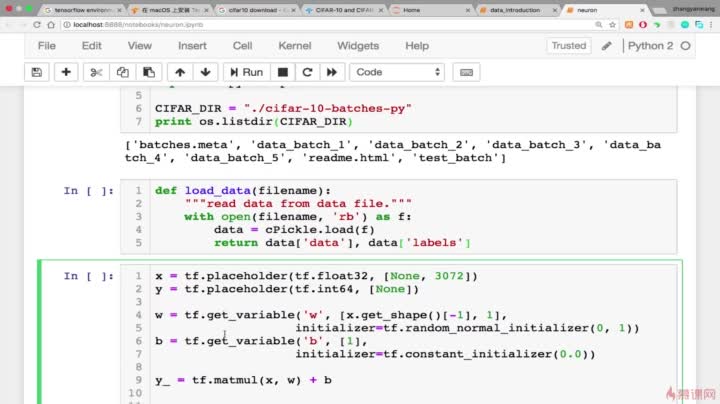The height and width of the screenshot is (404, 720).
Task: Close the cifar10 download tab
Action: coord(293,10)
